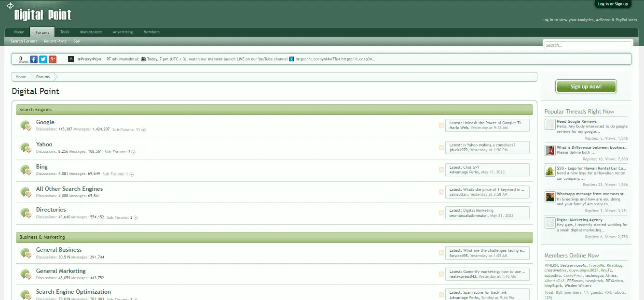Open the General Marketing forum link
The height and width of the screenshot is (300, 644).
61,271
